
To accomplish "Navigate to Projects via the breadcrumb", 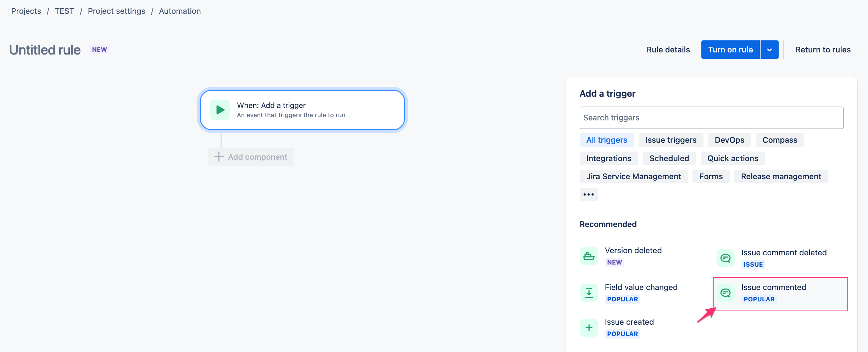I will 26,11.
